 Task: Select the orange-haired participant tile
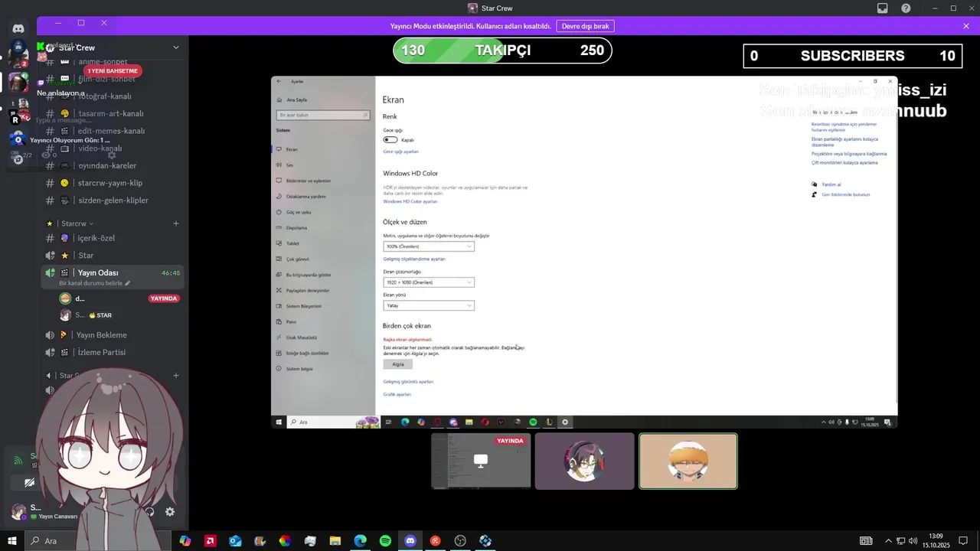(x=688, y=461)
